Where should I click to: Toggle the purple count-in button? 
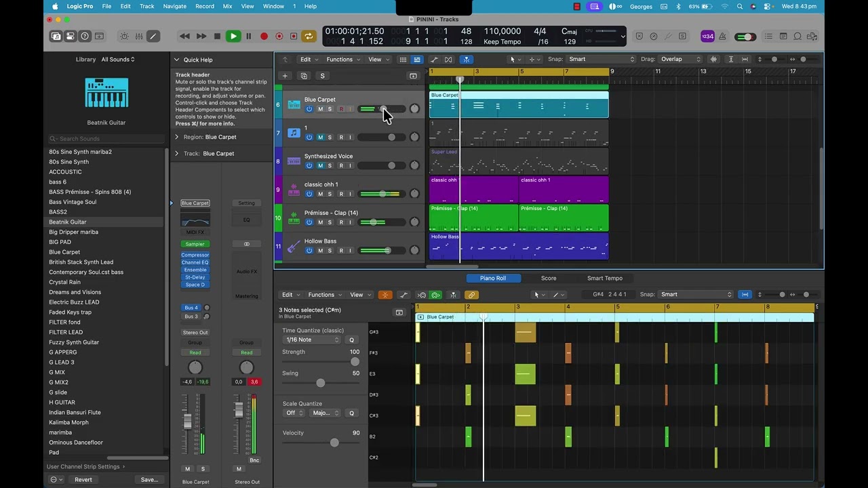(x=707, y=37)
